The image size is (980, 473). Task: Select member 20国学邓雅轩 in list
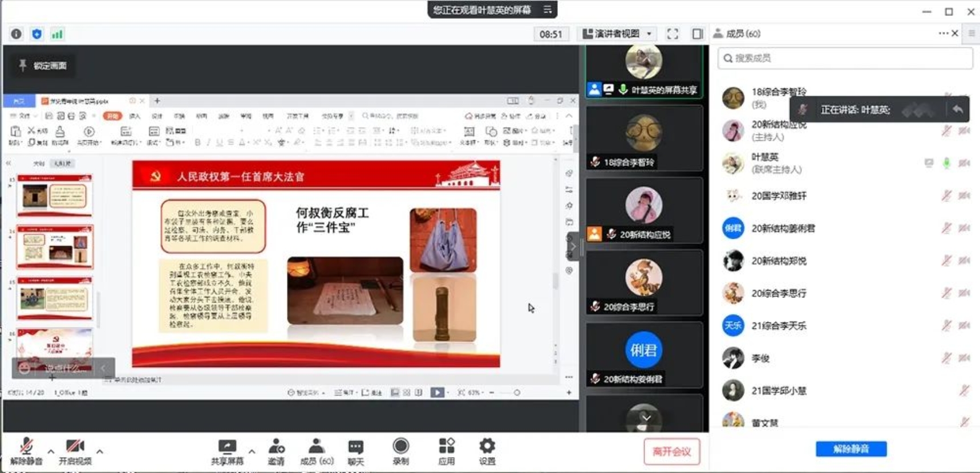(x=845, y=195)
